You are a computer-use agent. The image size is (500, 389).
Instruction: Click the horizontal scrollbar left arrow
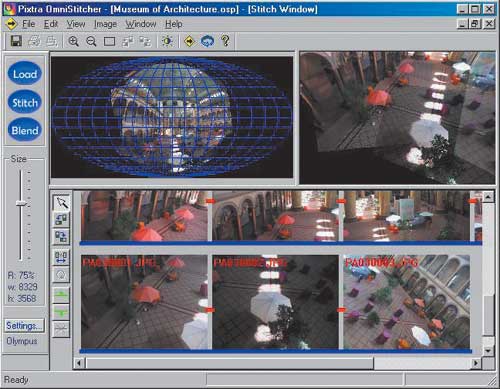[x=79, y=363]
